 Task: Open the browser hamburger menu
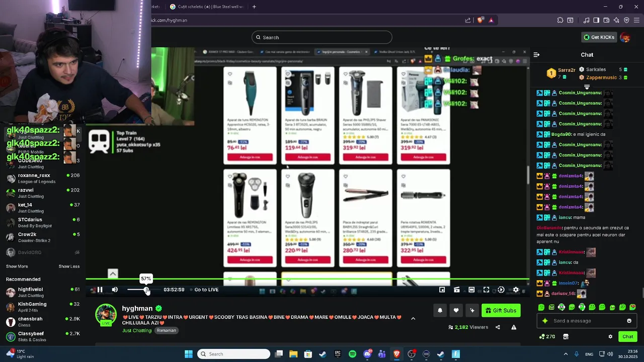[x=636, y=20]
